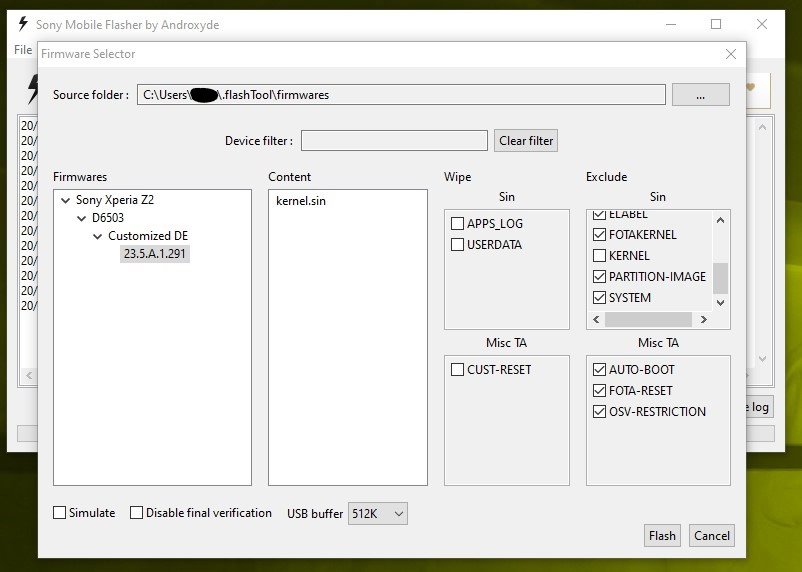Screen dimensions: 802x572
Task: Uncheck SYSTEM in Exclude list
Action: click(x=599, y=297)
